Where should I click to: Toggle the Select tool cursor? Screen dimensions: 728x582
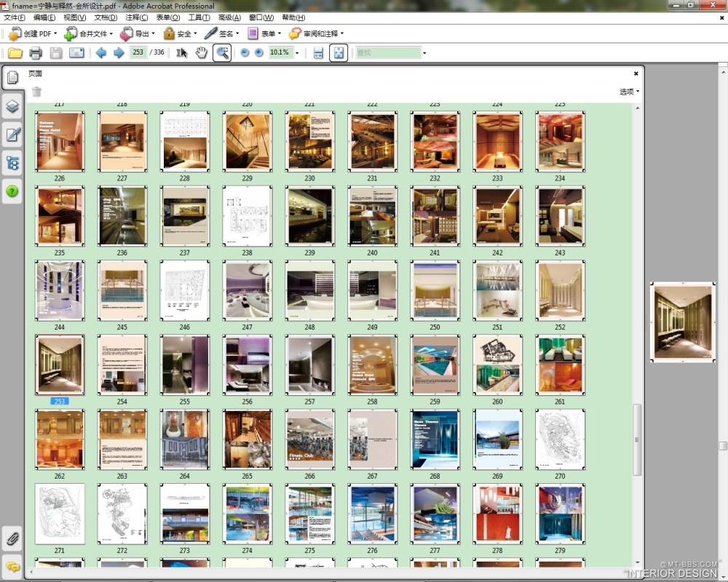181,52
